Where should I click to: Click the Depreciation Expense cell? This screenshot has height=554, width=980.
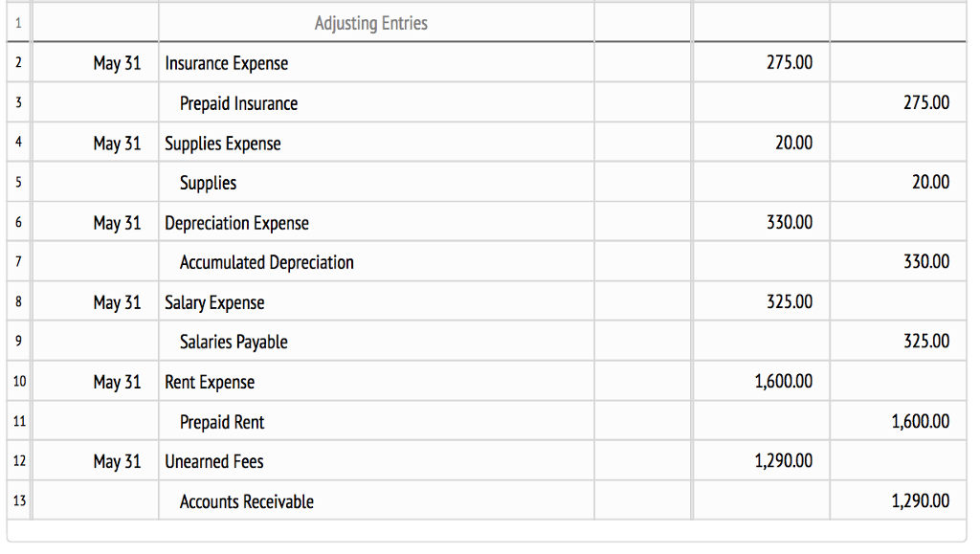pyautogui.click(x=236, y=222)
